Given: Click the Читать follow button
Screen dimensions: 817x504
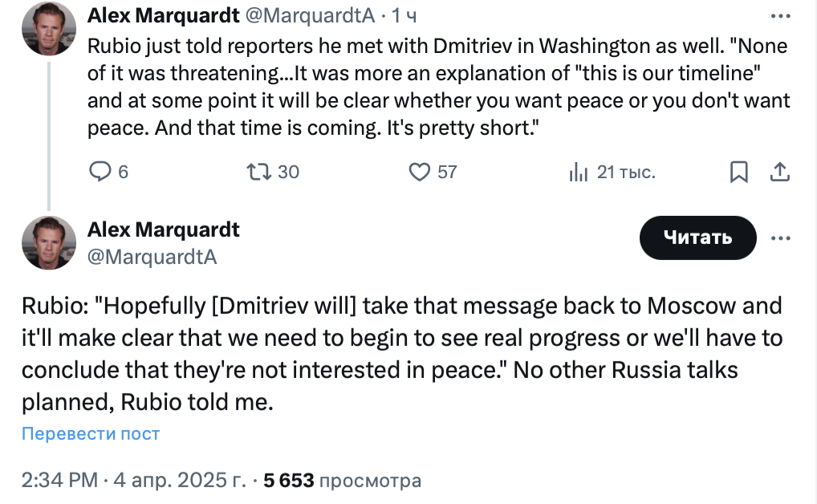Looking at the screenshot, I should (x=697, y=238).
